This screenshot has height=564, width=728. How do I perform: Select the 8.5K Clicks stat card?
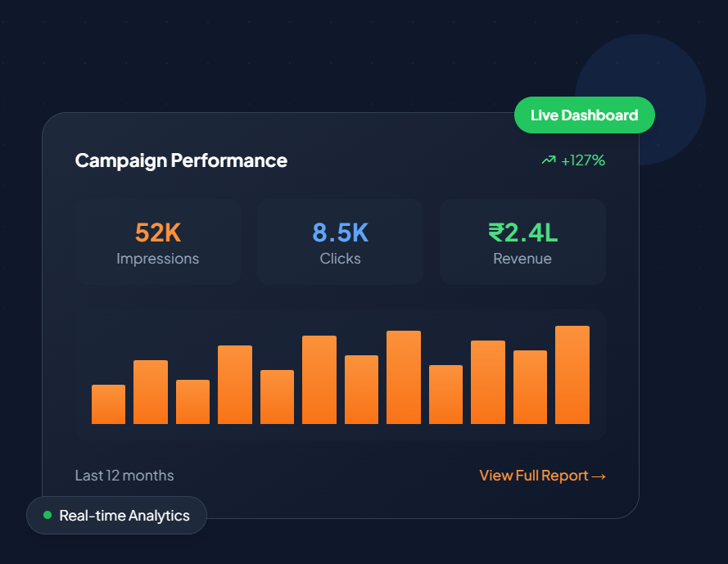tap(340, 242)
